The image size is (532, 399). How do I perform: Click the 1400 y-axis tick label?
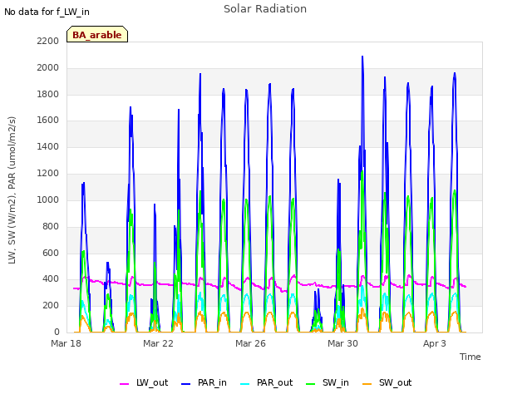coord(48,146)
